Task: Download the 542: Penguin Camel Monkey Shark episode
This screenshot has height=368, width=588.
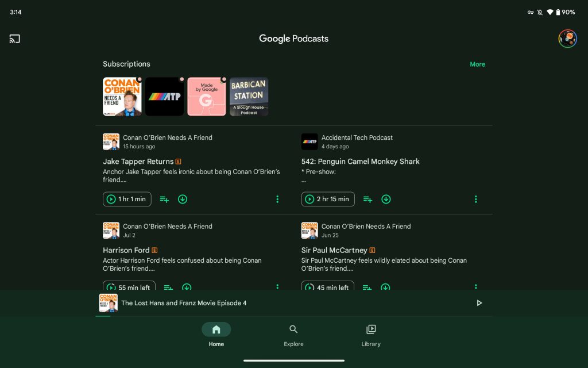Action: 386,200
